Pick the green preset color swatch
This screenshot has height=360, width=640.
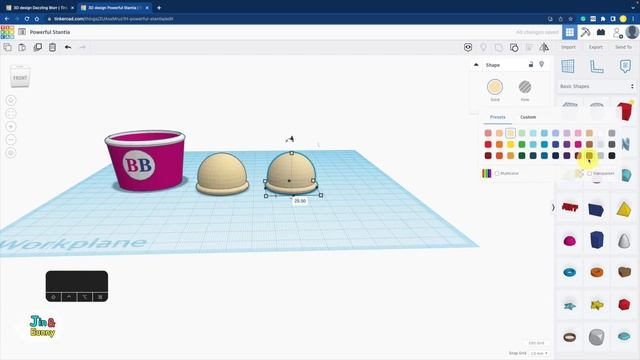point(522,144)
